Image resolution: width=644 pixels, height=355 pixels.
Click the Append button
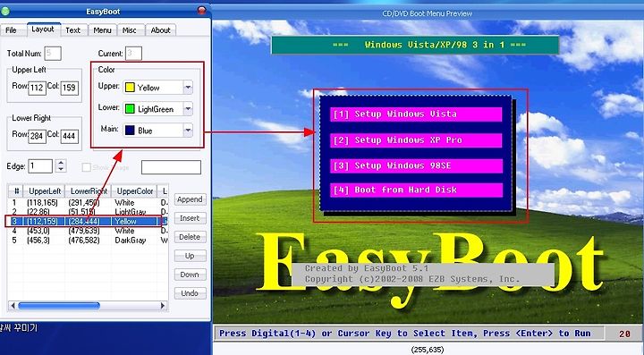(x=190, y=199)
